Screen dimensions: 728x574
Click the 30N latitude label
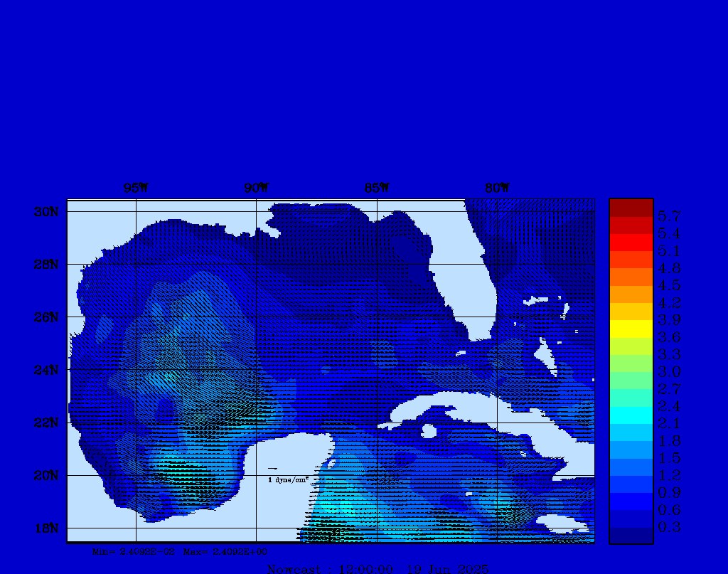(45, 212)
